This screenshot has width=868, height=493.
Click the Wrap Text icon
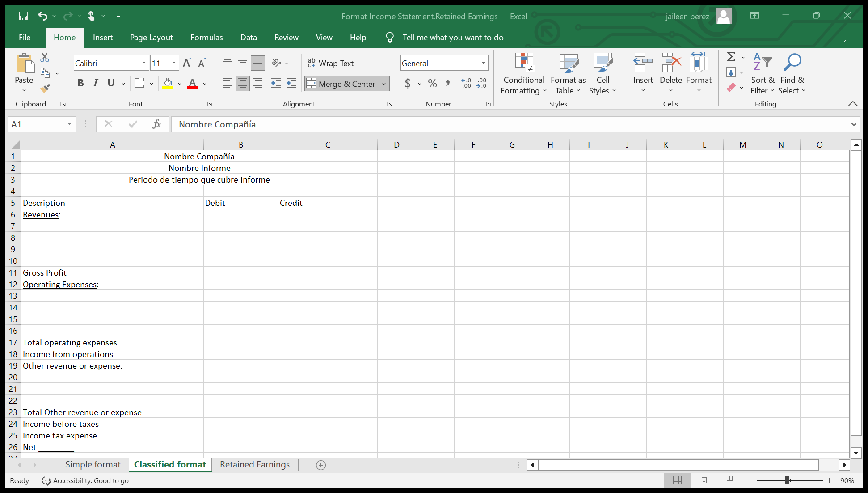coord(331,63)
